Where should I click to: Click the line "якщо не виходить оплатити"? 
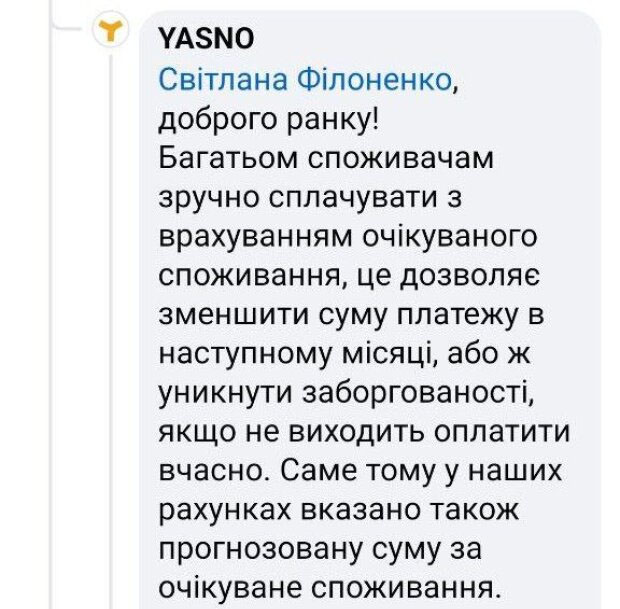tap(364, 433)
